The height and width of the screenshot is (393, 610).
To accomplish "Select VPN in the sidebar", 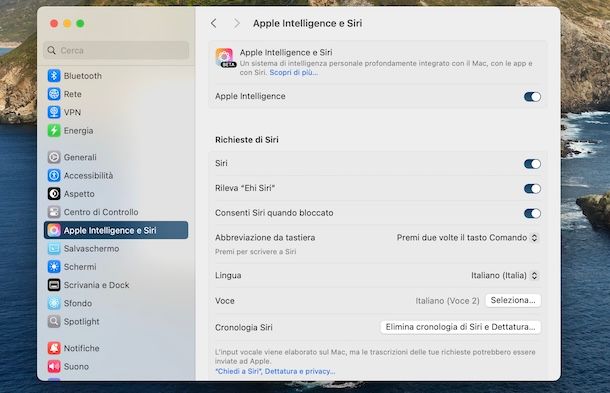I will tap(116, 112).
